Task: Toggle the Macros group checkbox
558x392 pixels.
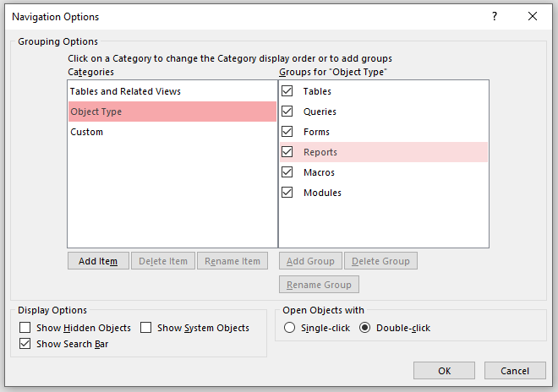Action: [x=287, y=172]
